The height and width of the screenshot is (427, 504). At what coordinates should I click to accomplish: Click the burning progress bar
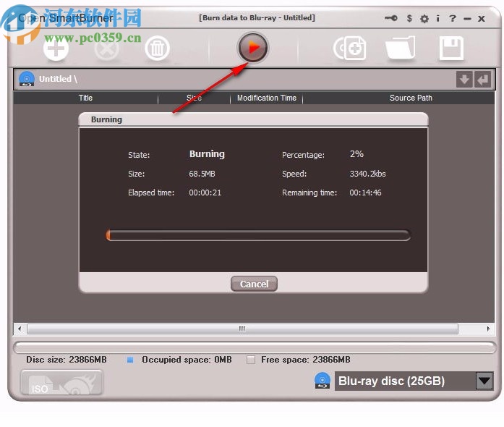(258, 235)
